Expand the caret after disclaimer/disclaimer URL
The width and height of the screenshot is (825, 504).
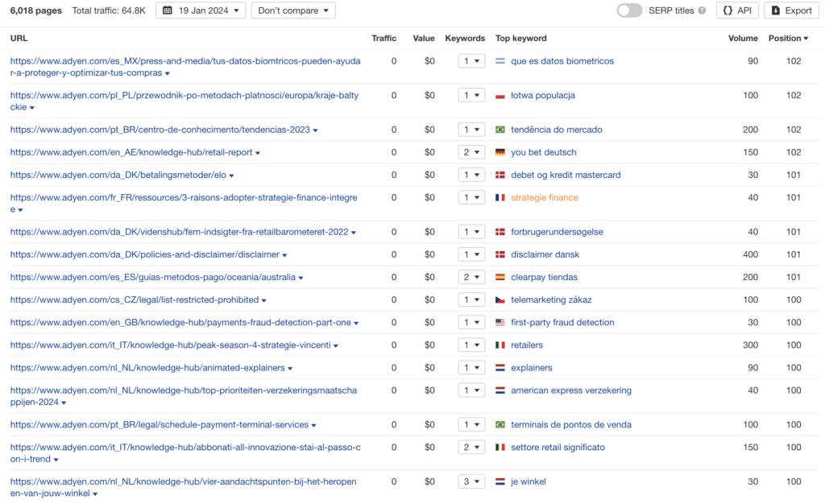(284, 255)
